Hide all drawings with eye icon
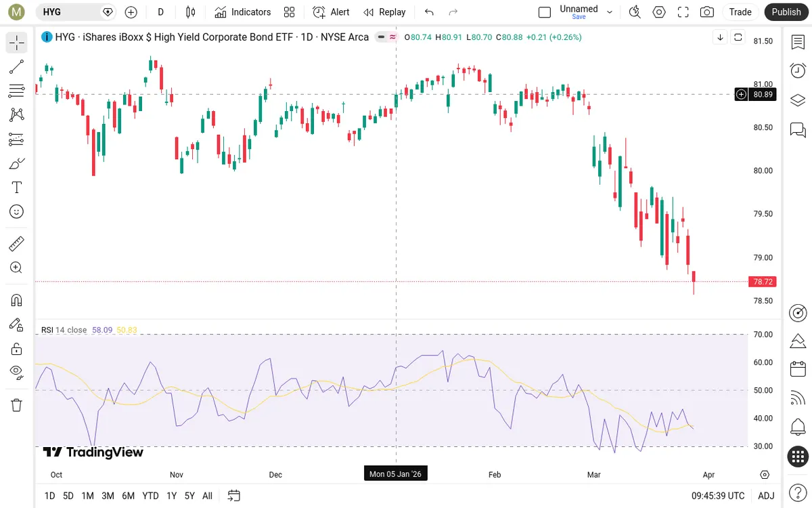The width and height of the screenshot is (812, 508). (x=17, y=371)
